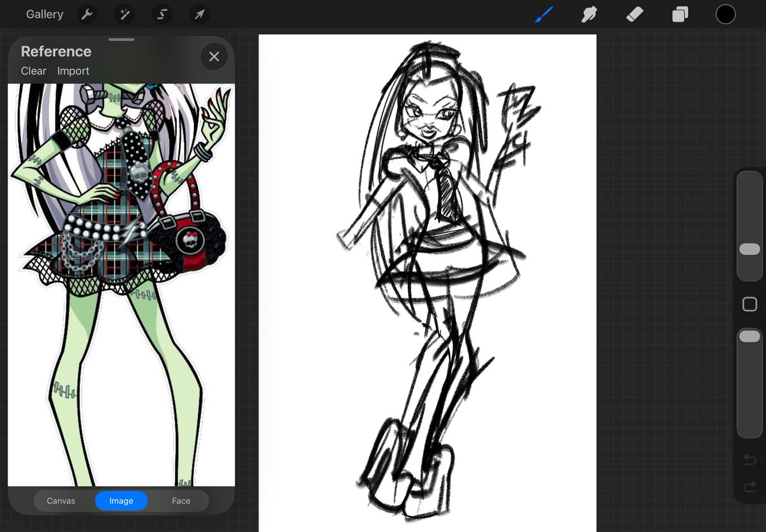Select the Image reference tab
Image resolution: width=766 pixels, height=532 pixels.
pos(121,501)
